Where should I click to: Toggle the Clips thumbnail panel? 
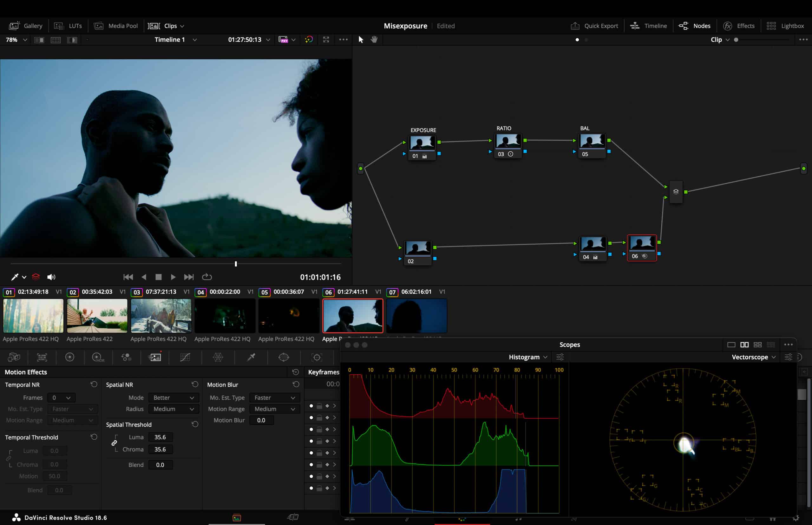pos(166,26)
